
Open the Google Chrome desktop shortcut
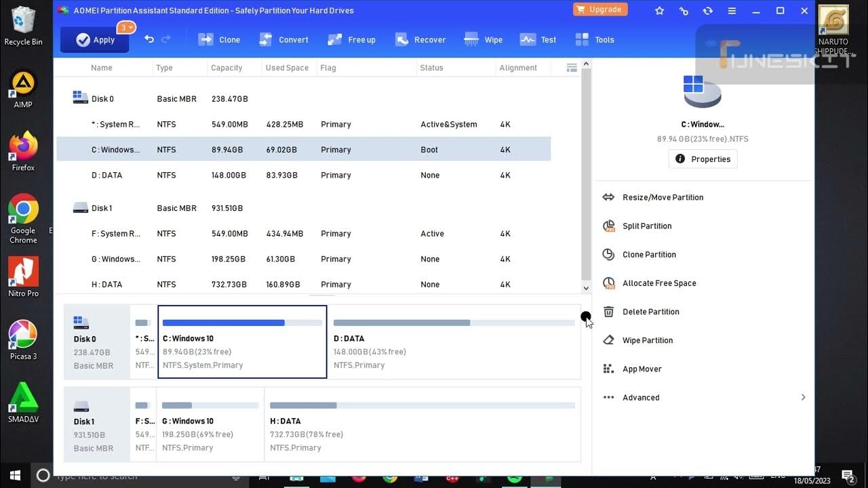[22, 219]
